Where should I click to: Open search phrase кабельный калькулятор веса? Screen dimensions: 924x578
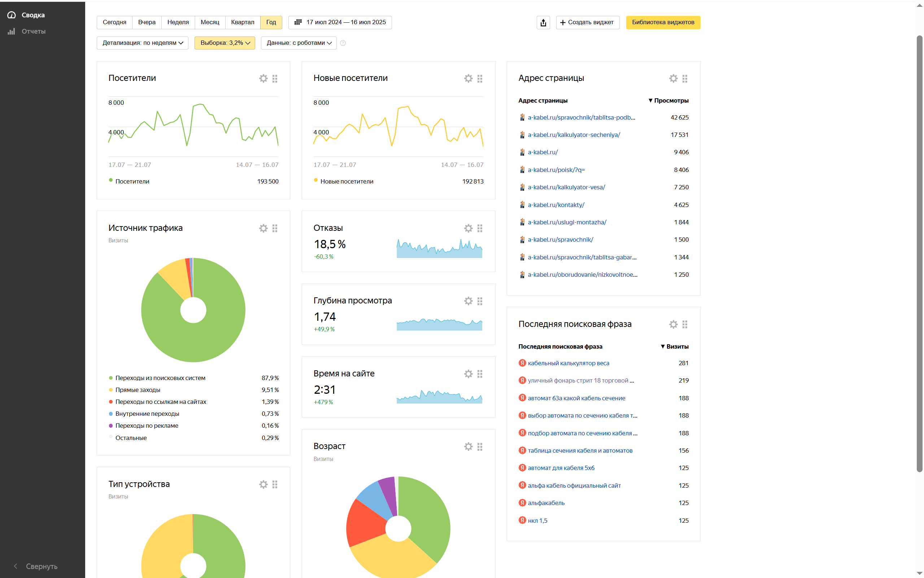(568, 363)
